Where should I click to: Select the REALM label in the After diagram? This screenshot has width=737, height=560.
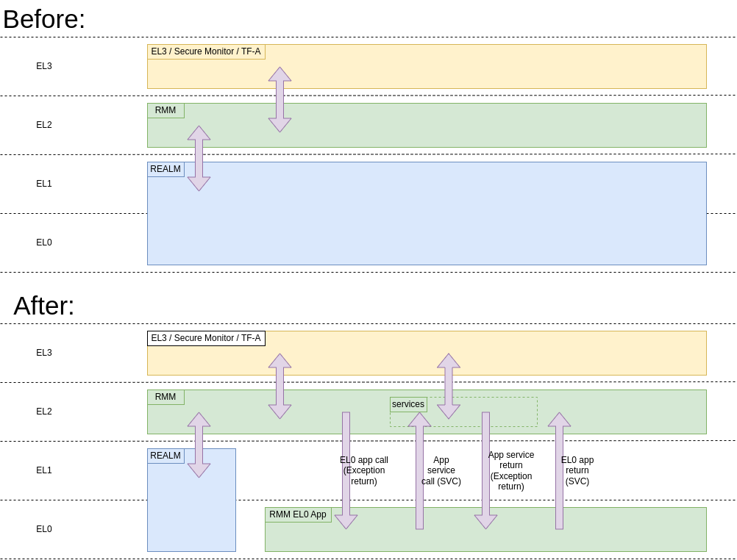click(x=165, y=456)
